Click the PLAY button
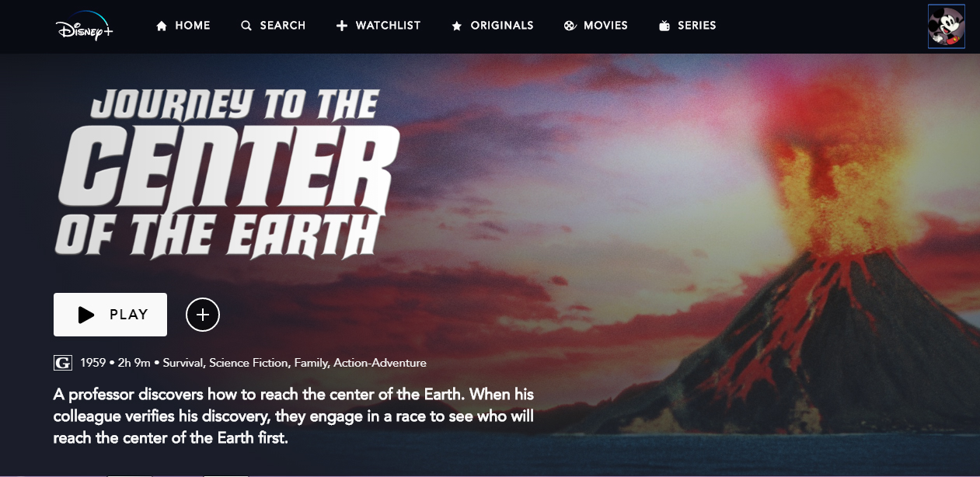 tap(110, 315)
